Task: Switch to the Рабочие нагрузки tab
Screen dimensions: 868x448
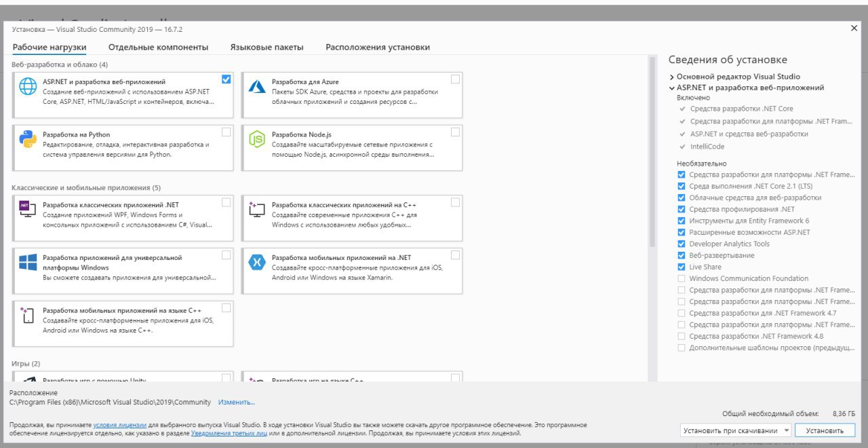Action: (50, 48)
